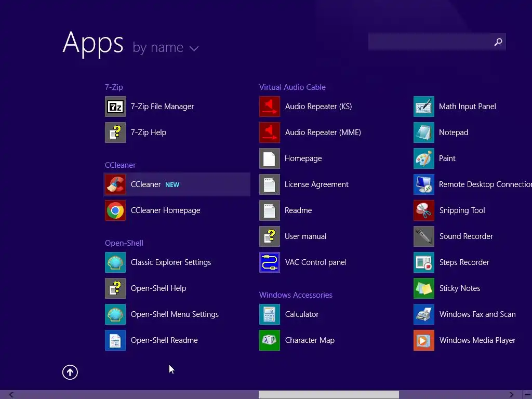Click the 'Open-Shell Menu Settings' label
The width and height of the screenshot is (532, 399).
click(175, 314)
